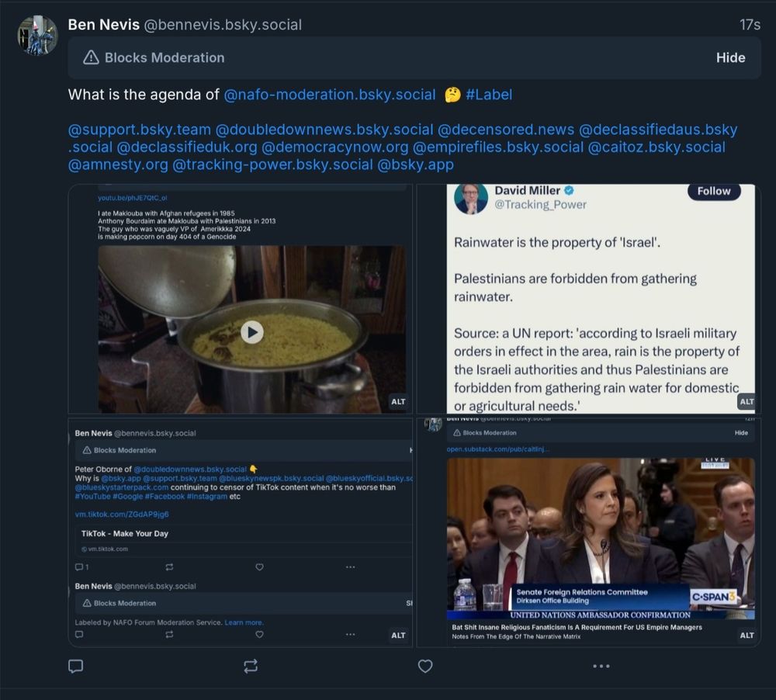This screenshot has width=776, height=700.
Task: Click the 'Bat Shit Insane Religious Fanaticism' headline
Action: (x=577, y=627)
